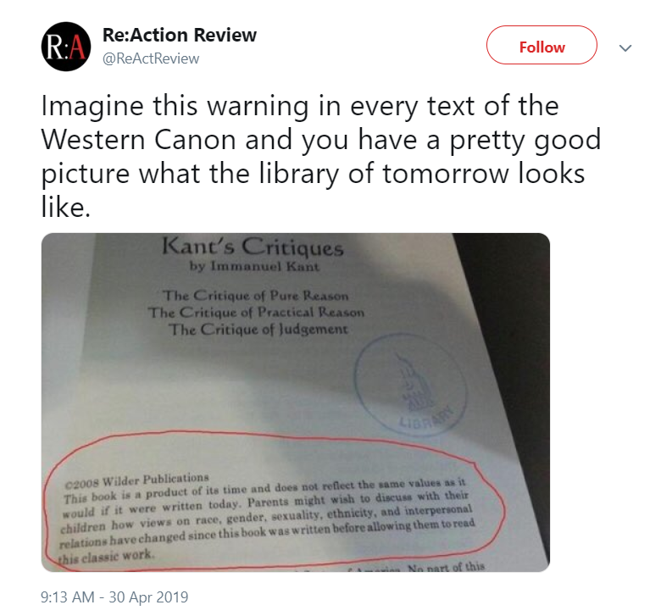The image size is (672, 616).
Task: Follow the Re:Action Review account
Action: 541,45
